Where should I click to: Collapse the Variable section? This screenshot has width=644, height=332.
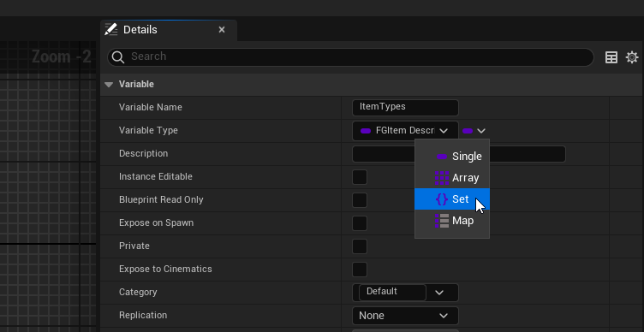(x=109, y=85)
